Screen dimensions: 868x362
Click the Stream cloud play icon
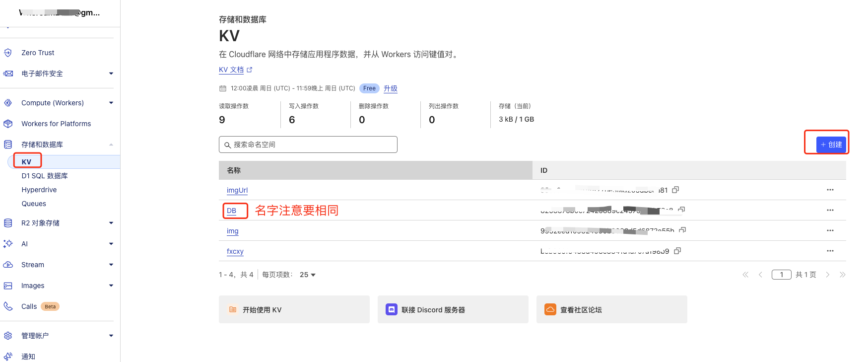click(x=8, y=265)
